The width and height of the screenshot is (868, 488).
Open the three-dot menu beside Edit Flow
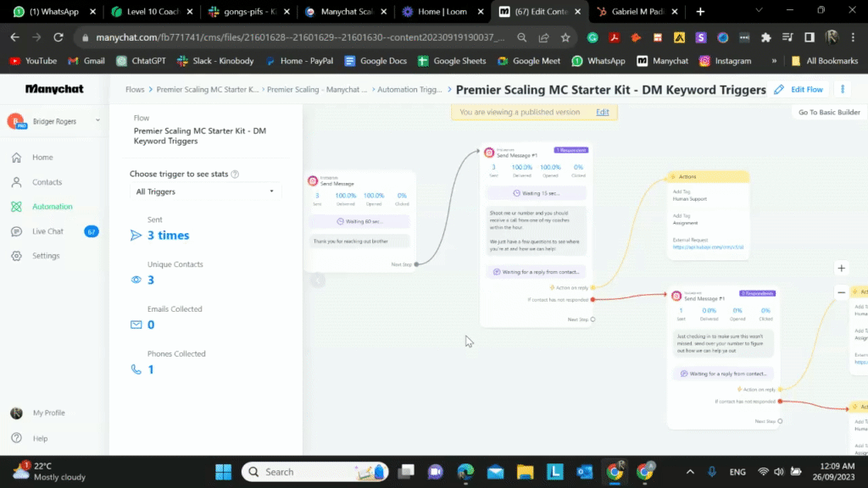tap(843, 89)
